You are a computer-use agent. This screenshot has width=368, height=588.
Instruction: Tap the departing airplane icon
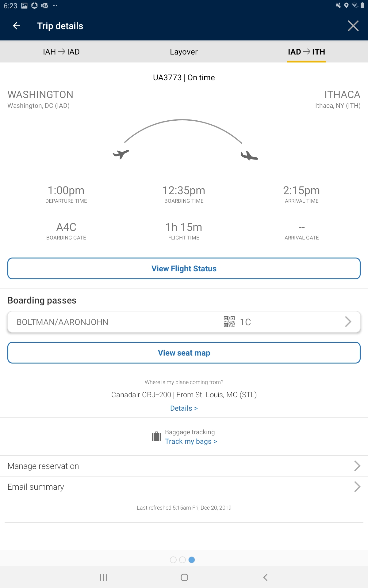point(121,154)
